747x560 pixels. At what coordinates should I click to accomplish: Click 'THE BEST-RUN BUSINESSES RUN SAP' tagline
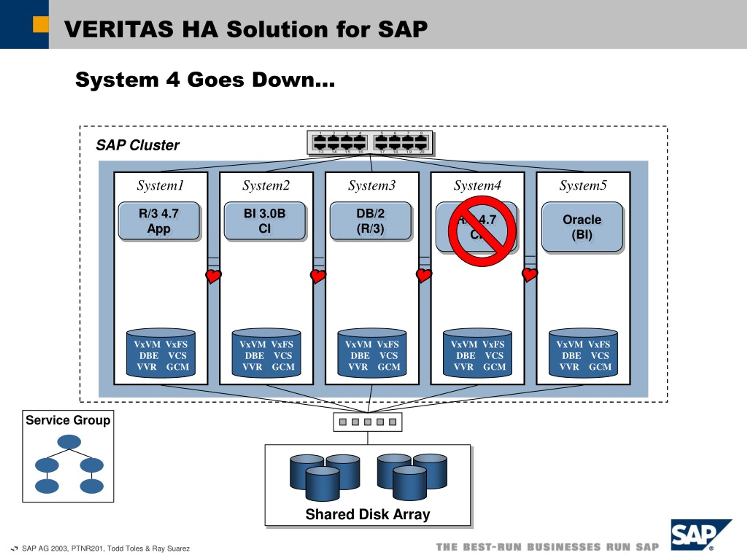(x=547, y=547)
